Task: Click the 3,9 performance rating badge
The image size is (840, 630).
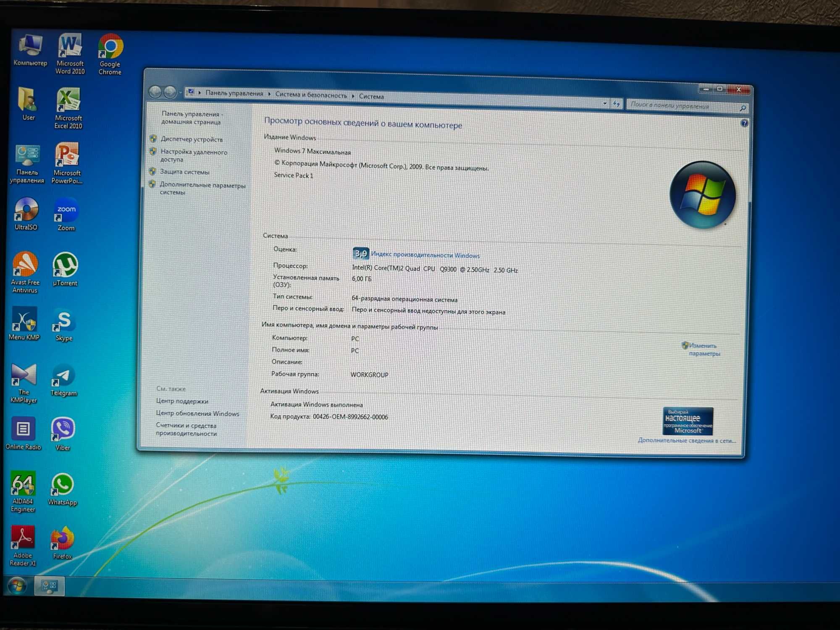Action: click(x=361, y=253)
